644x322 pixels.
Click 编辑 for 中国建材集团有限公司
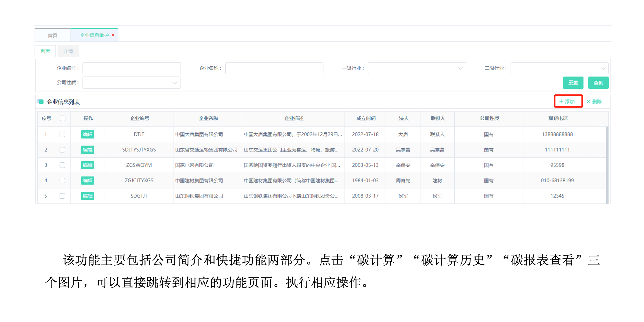click(x=87, y=180)
